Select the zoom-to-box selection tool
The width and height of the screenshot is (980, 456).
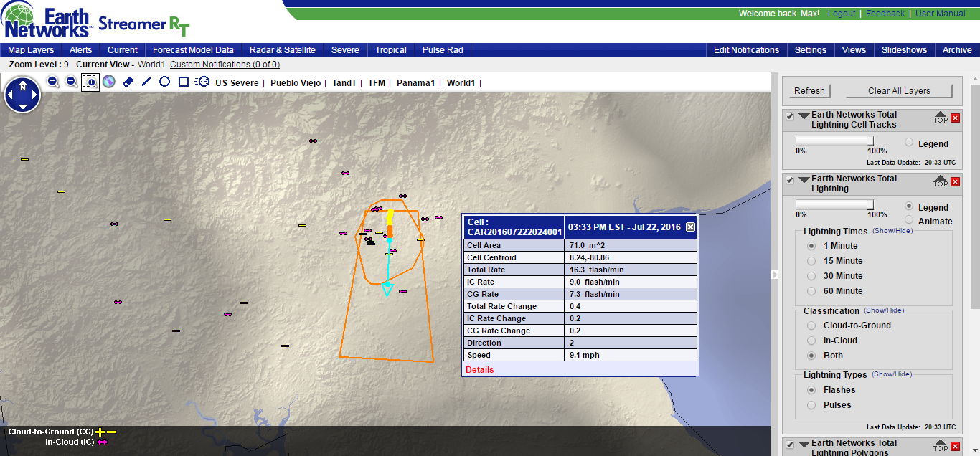pyautogui.click(x=90, y=82)
